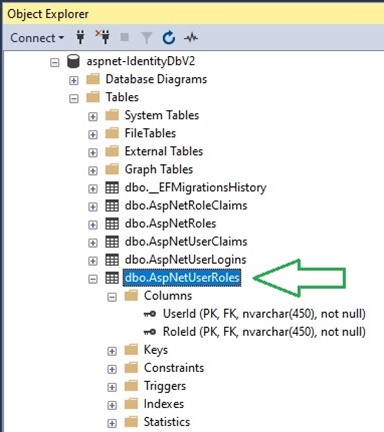Click the dbo.AspNetUserClaims table icon
384x432 pixels.
112,242
